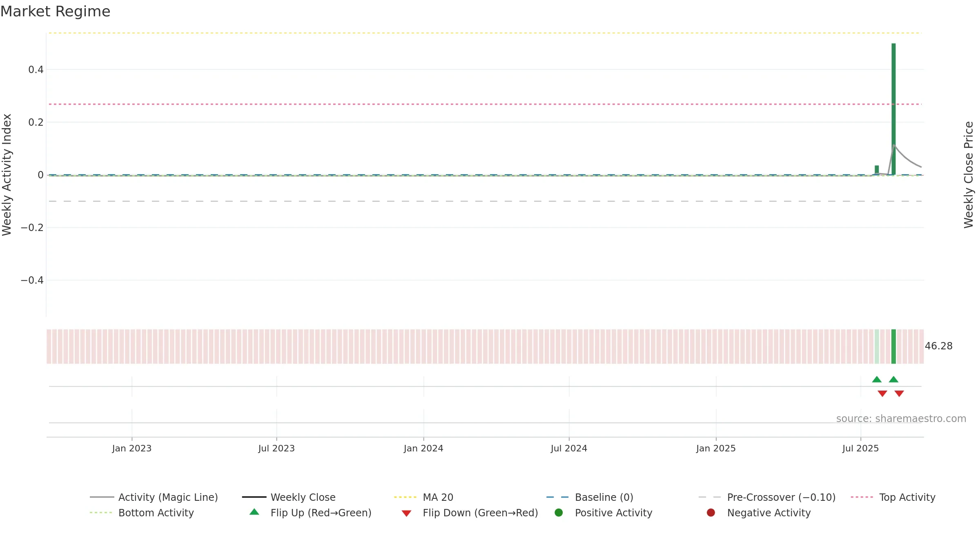Viewport: 980px width, 551px height.
Task: Click the light green regime strip cell
Action: pos(877,347)
